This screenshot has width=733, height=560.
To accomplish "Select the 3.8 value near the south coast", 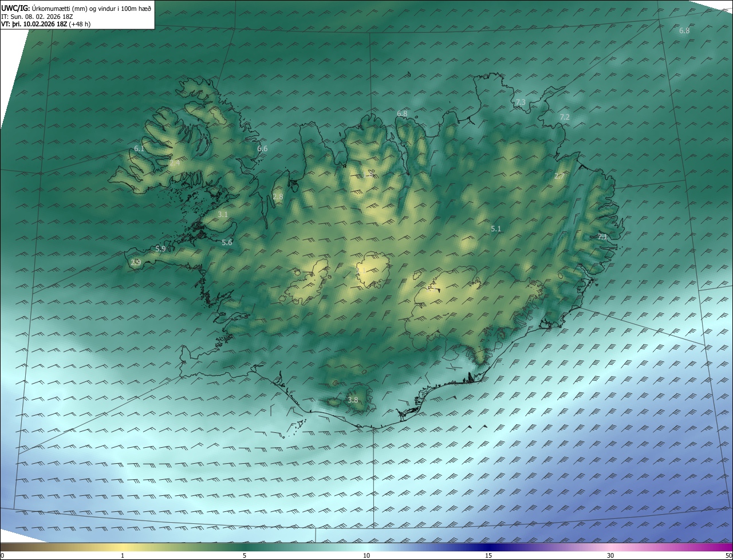I will pyautogui.click(x=353, y=400).
